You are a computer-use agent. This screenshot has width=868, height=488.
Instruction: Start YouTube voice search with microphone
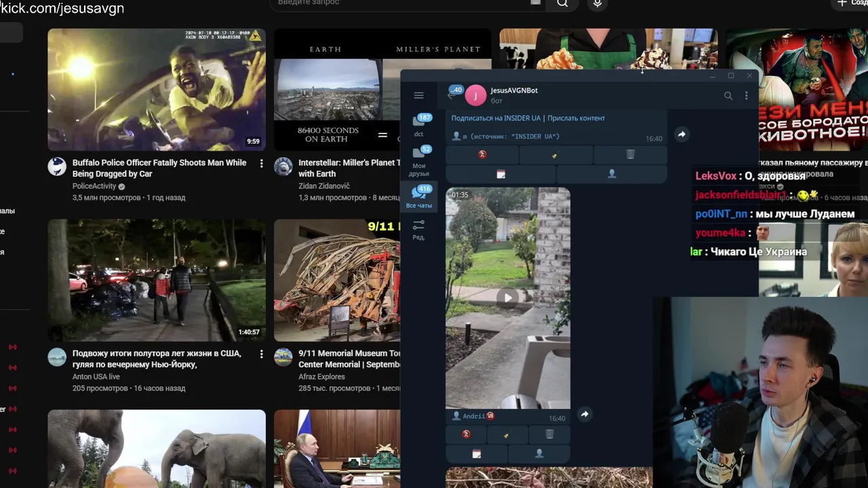597,3
